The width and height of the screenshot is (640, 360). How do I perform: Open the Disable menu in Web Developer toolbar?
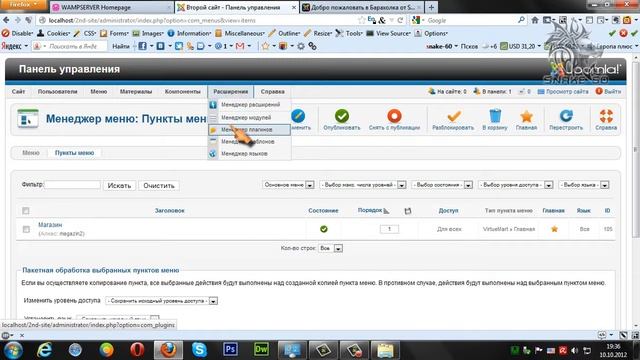click(x=18, y=33)
